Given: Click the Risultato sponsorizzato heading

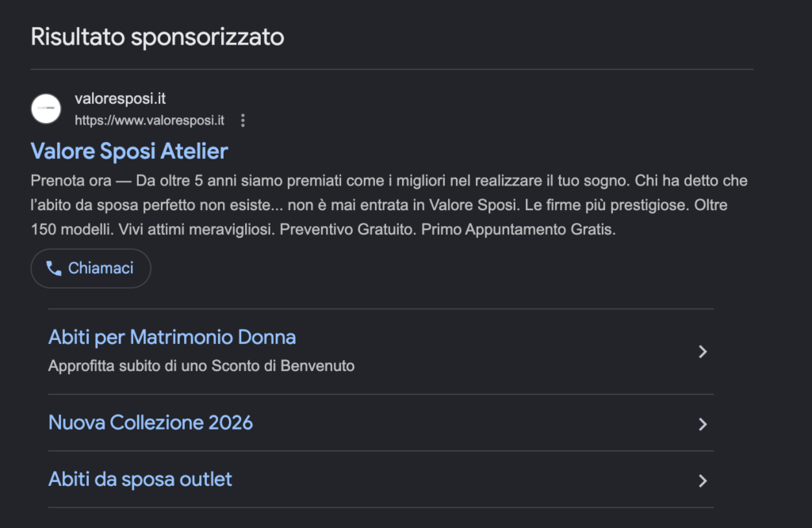Looking at the screenshot, I should pos(157,36).
